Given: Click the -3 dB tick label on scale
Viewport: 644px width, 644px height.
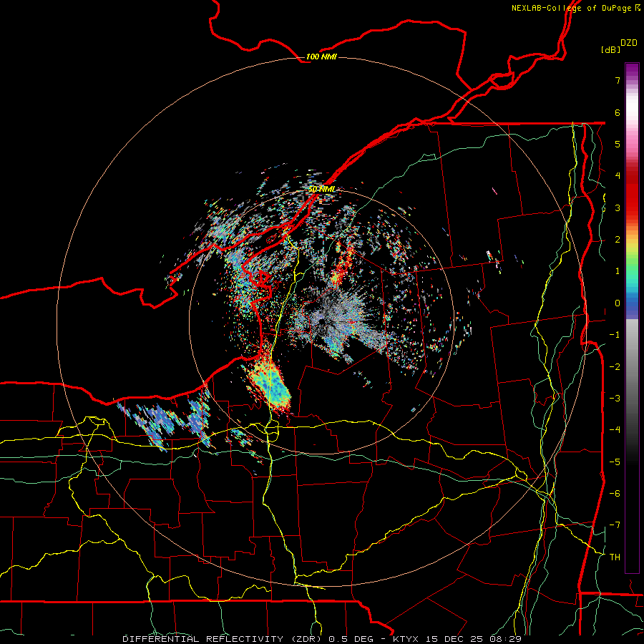Looking at the screenshot, I should 615,399.
